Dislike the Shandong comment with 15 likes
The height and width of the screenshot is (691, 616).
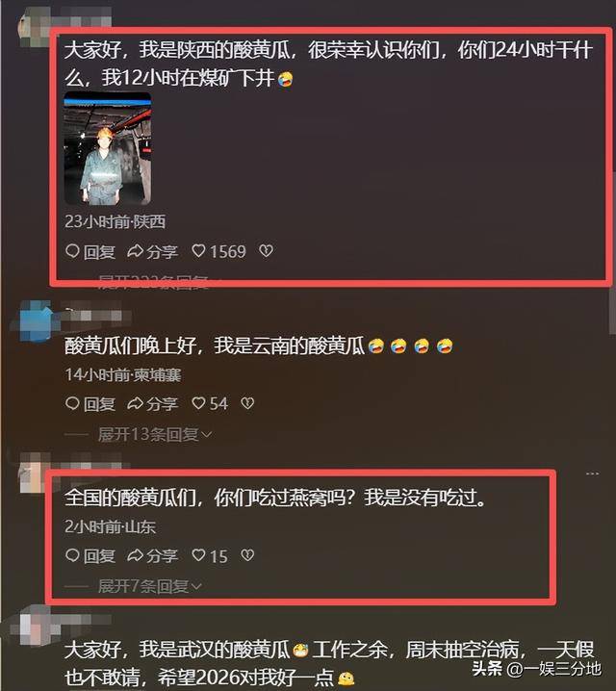tap(247, 555)
